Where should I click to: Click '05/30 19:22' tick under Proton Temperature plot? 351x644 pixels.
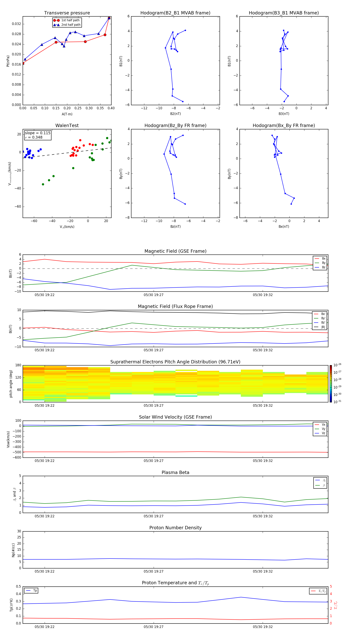(44, 627)
